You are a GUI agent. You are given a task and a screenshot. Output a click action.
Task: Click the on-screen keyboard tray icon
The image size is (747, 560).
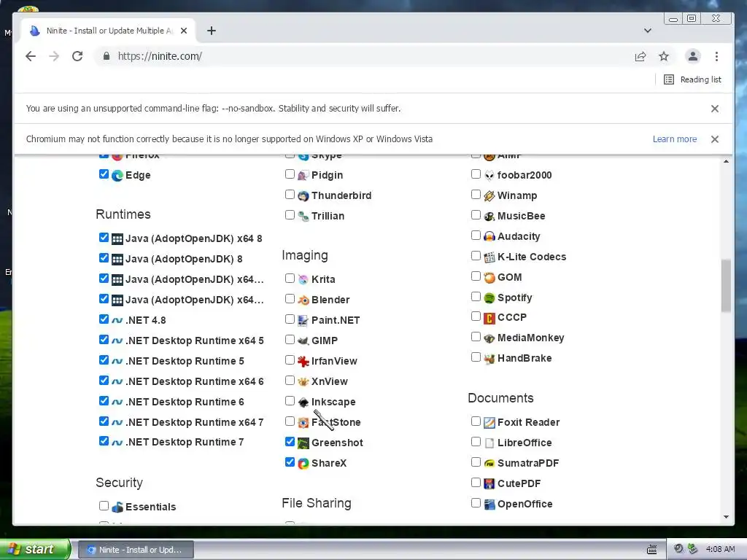click(x=651, y=550)
